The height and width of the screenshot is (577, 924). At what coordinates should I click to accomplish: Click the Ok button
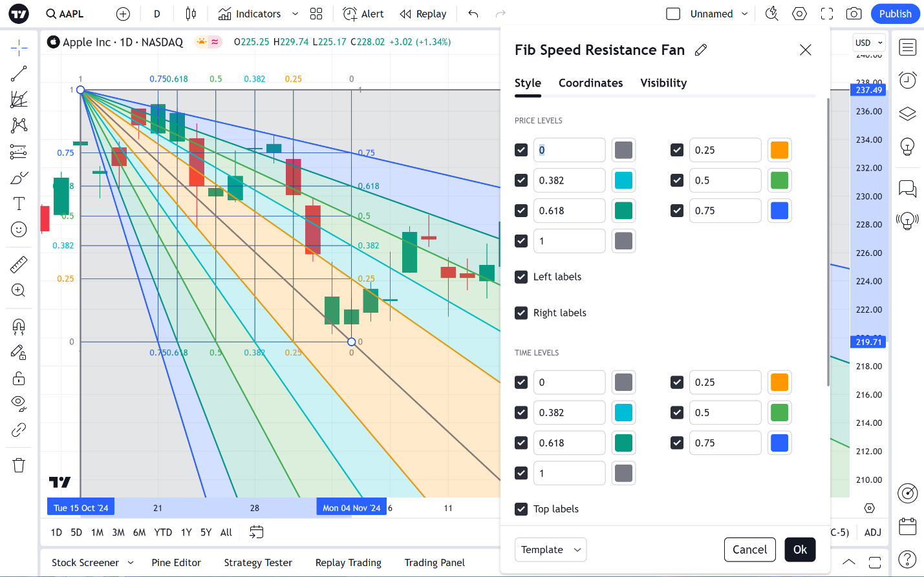pos(800,550)
